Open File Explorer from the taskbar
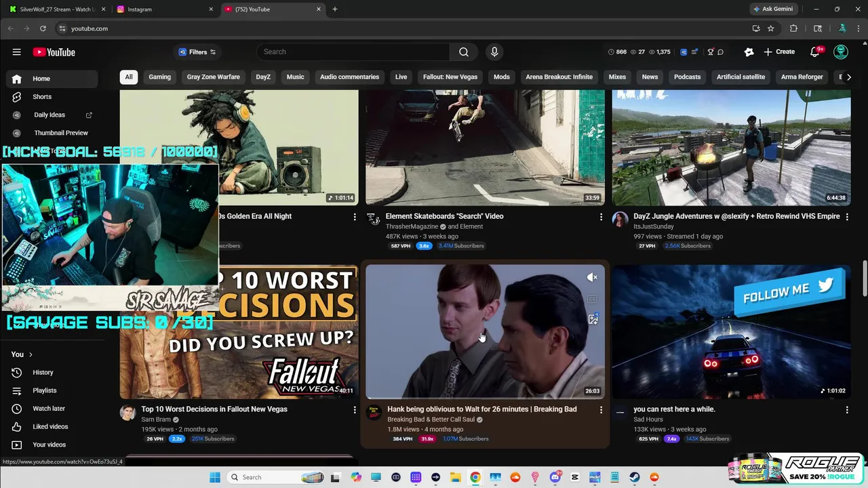The width and height of the screenshot is (868, 488). point(455,477)
